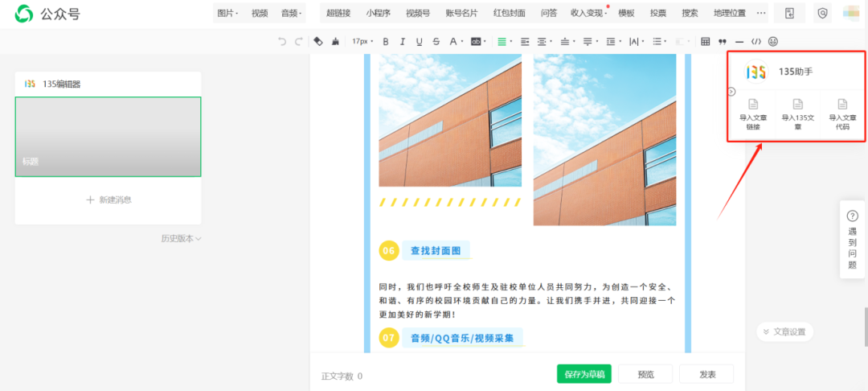Screen dimensions: 868x391
Task: Open the font color dropdown arrow
Action: click(461, 41)
